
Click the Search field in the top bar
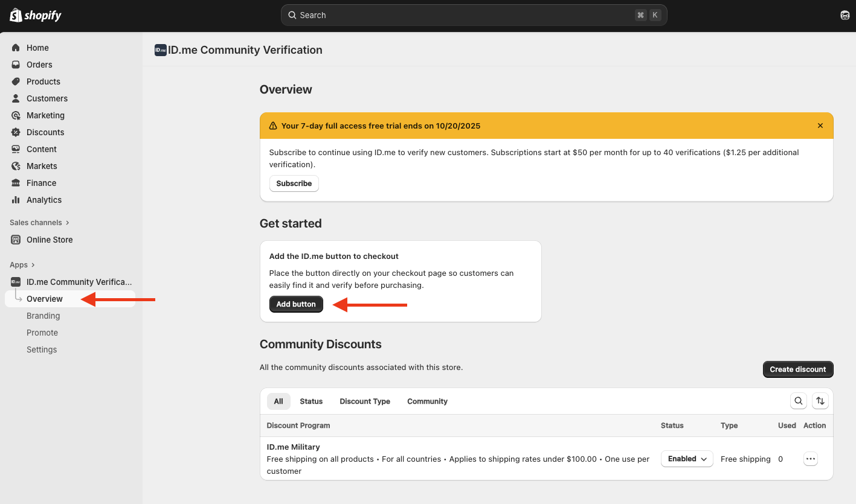coord(474,14)
